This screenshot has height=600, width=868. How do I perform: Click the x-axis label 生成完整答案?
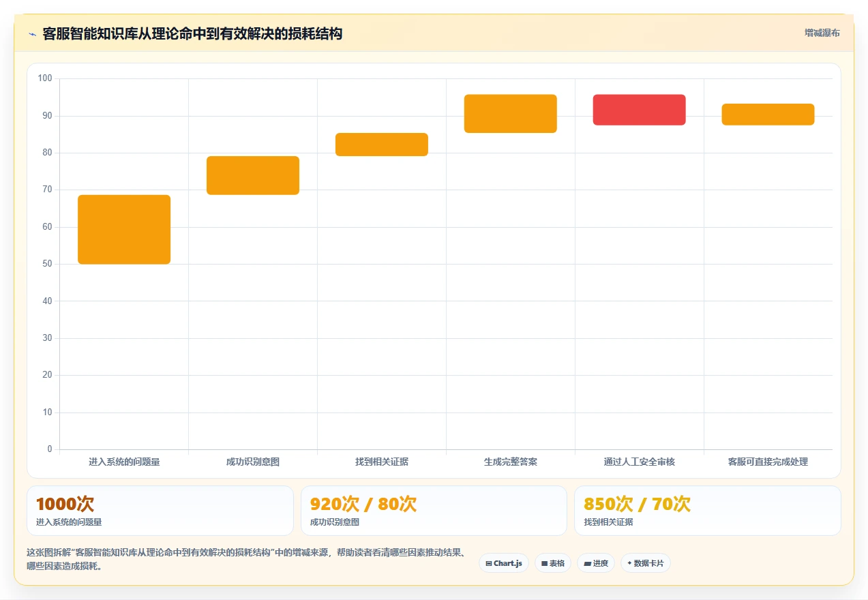(511, 462)
